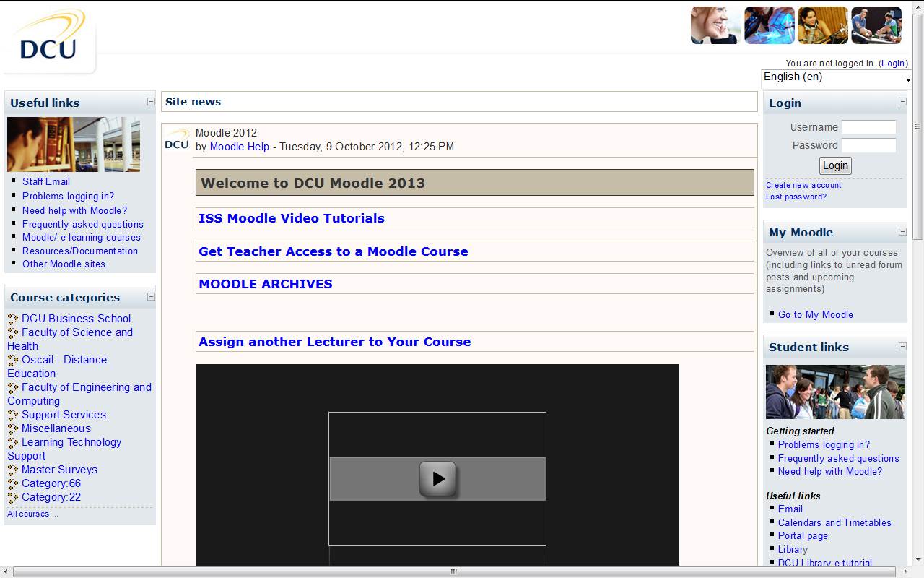The height and width of the screenshot is (578, 924).
Task: Open Need help with Moodle? in left block
Action: [74, 210]
